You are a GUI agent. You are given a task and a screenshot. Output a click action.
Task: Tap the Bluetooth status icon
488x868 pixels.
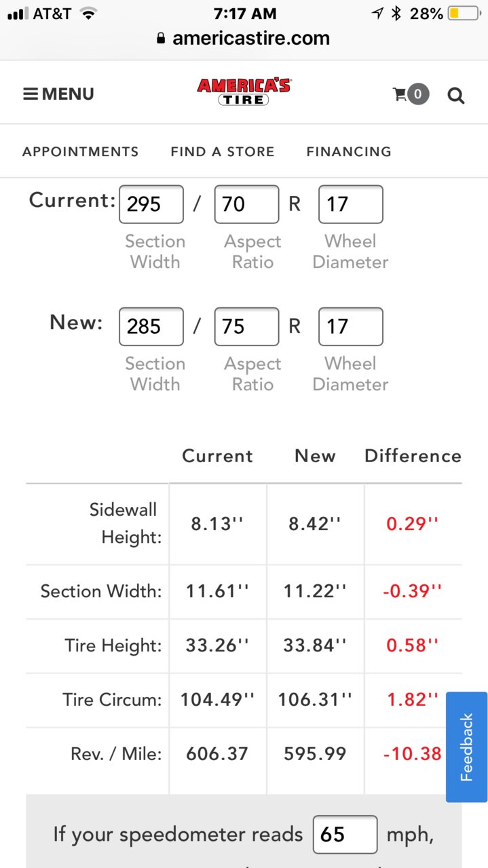click(x=398, y=13)
